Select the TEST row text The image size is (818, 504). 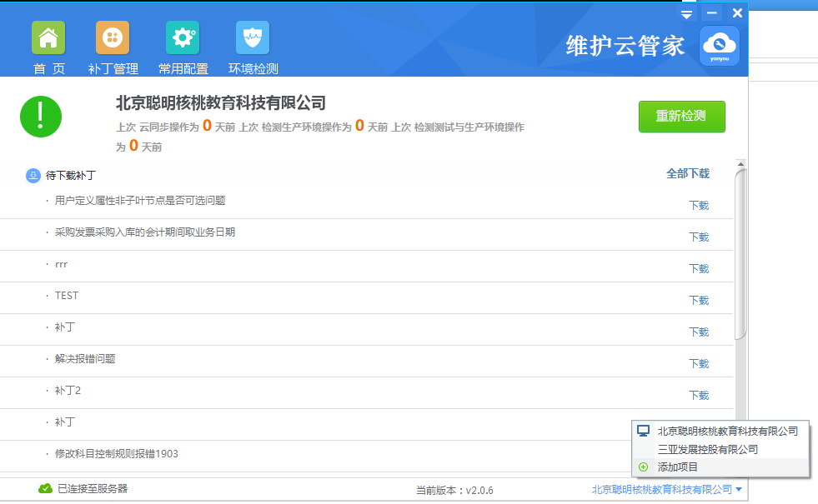(66, 296)
